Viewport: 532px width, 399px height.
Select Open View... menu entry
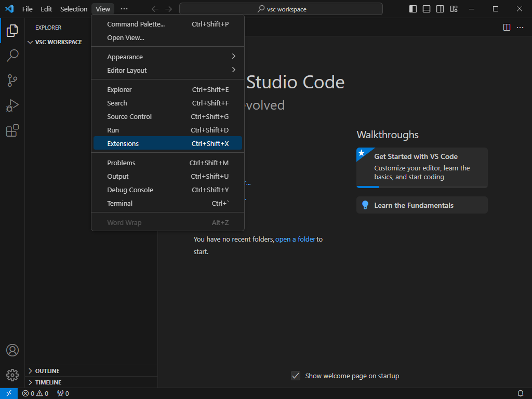click(168, 37)
